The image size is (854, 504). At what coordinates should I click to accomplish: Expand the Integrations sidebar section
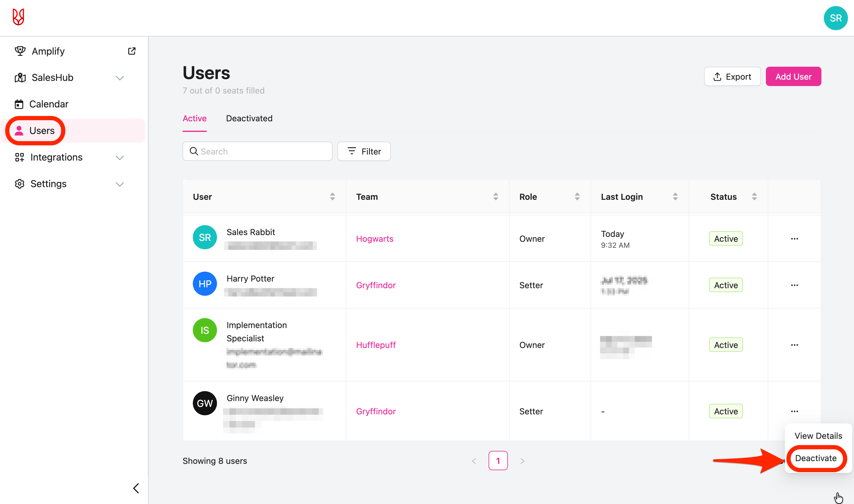[119, 158]
